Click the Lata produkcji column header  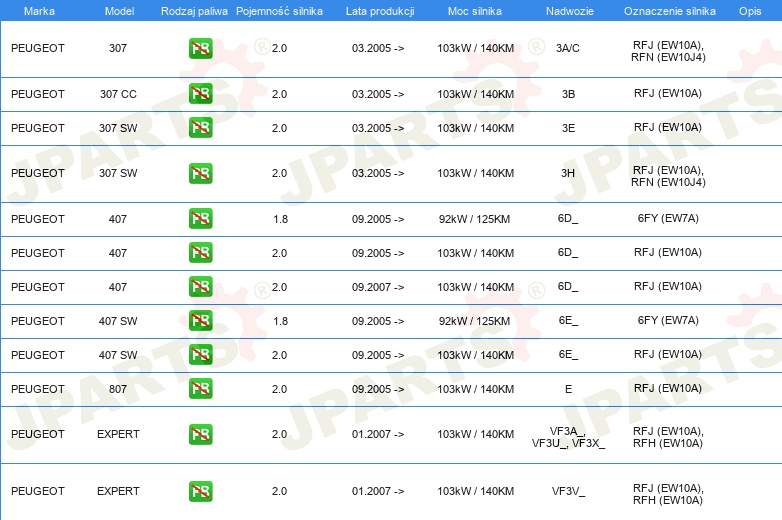coord(380,11)
